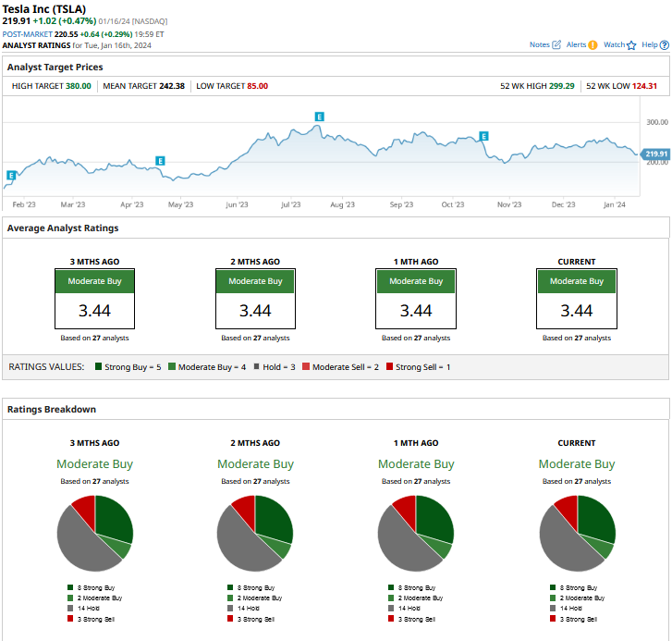Click the Moderate Sell = 2 legend swatch
672x641 pixels.
coord(306,366)
